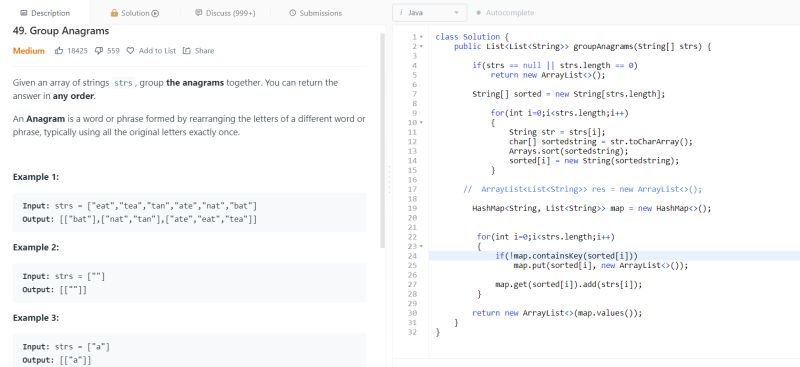Screen dimensions: 800x367
Task: Click the Add to List link
Action: [x=157, y=51]
